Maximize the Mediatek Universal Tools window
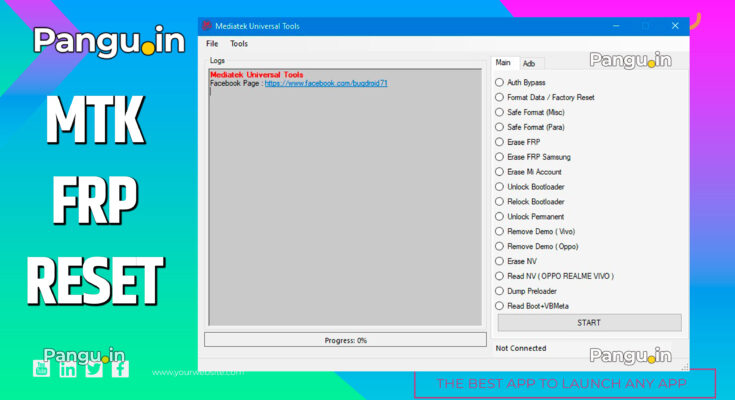Image resolution: width=735 pixels, height=400 pixels. tap(645, 26)
